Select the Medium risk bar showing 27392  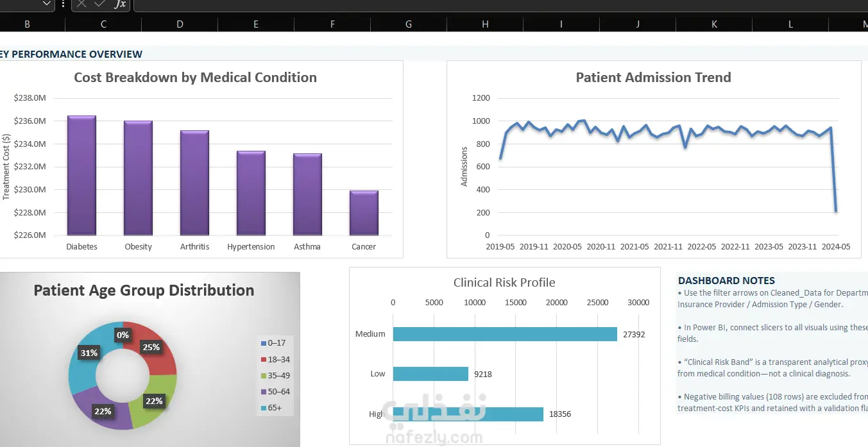tap(505, 334)
